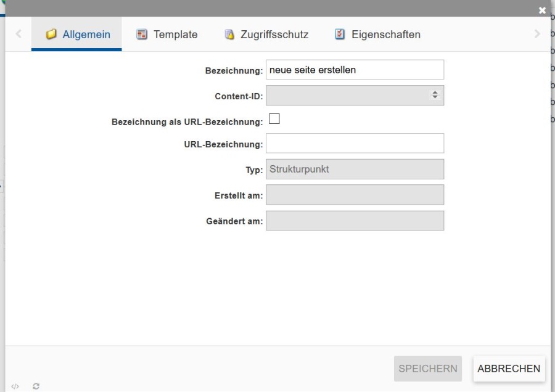Click the refresh icon in the footer

pos(36,386)
